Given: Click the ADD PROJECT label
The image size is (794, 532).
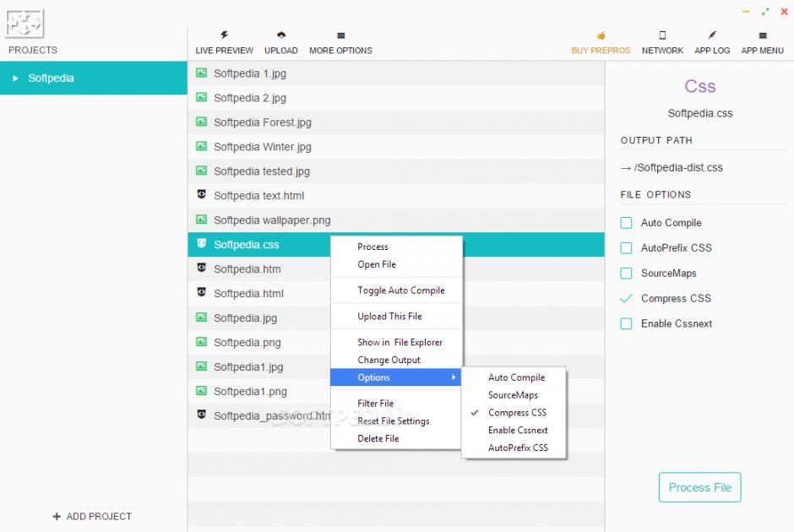Looking at the screenshot, I should (100, 516).
